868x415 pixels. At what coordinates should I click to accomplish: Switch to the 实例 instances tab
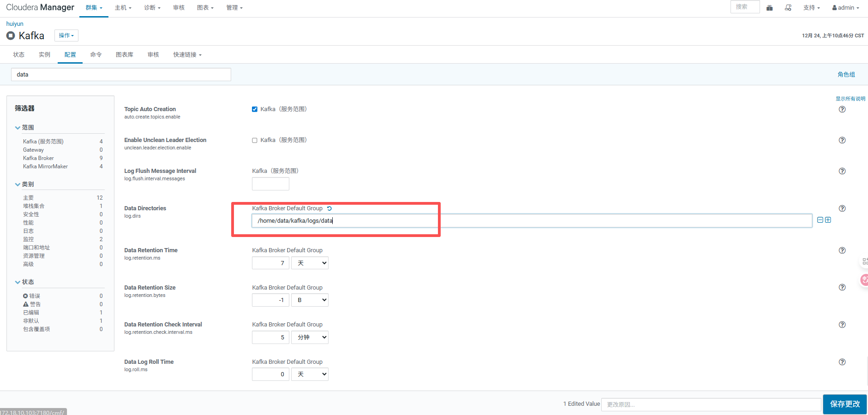pyautogui.click(x=45, y=55)
